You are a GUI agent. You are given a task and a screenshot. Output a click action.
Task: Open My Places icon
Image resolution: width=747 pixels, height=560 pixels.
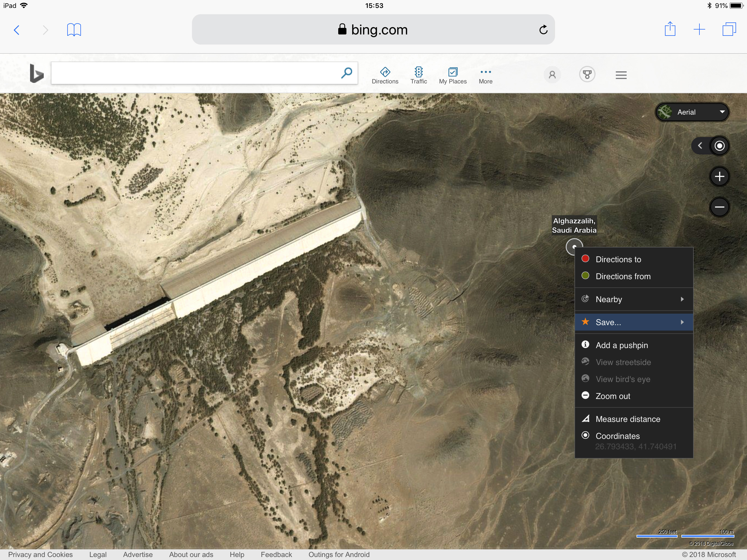pyautogui.click(x=453, y=72)
